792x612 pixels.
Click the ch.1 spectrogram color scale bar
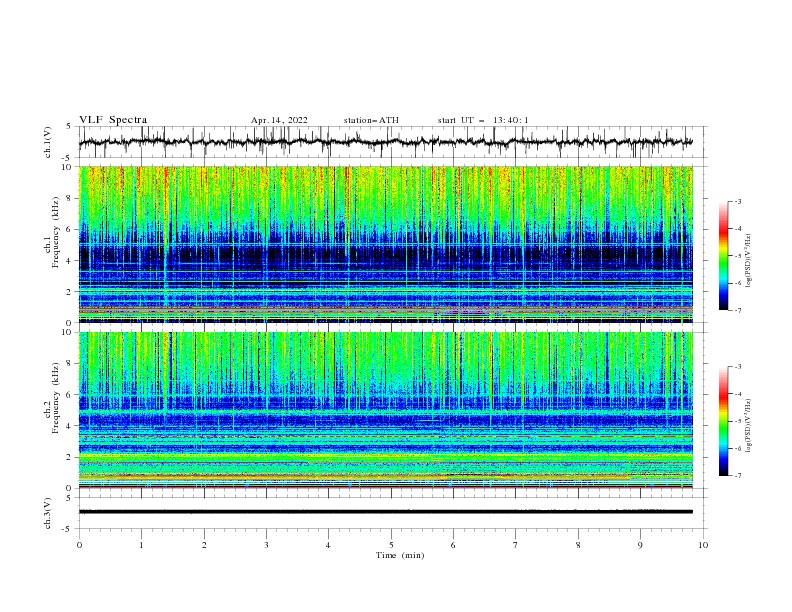click(x=724, y=256)
